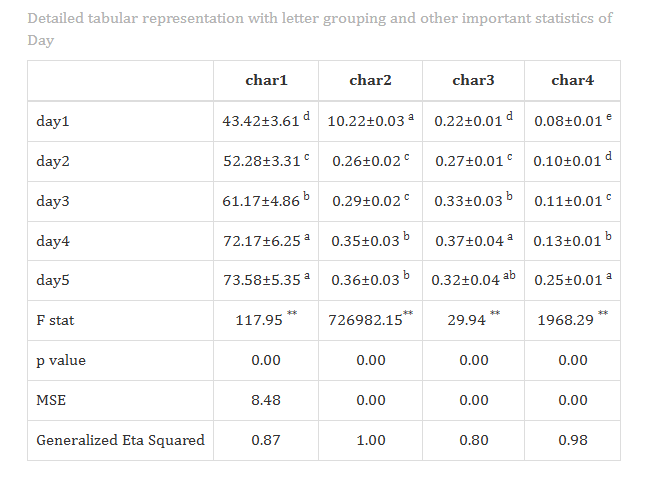Viewport: 656px width, 490px height.
Task: Click the char4 column header
Action: point(572,80)
